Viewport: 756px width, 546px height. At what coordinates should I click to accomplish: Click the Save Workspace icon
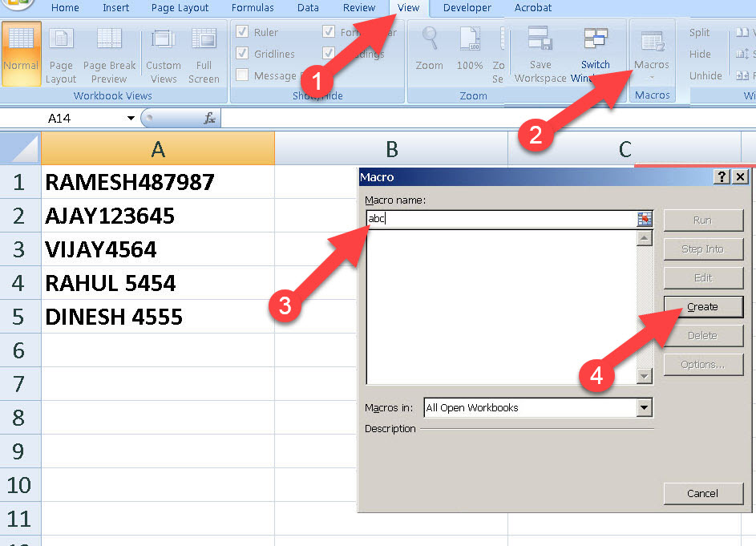[x=539, y=46]
